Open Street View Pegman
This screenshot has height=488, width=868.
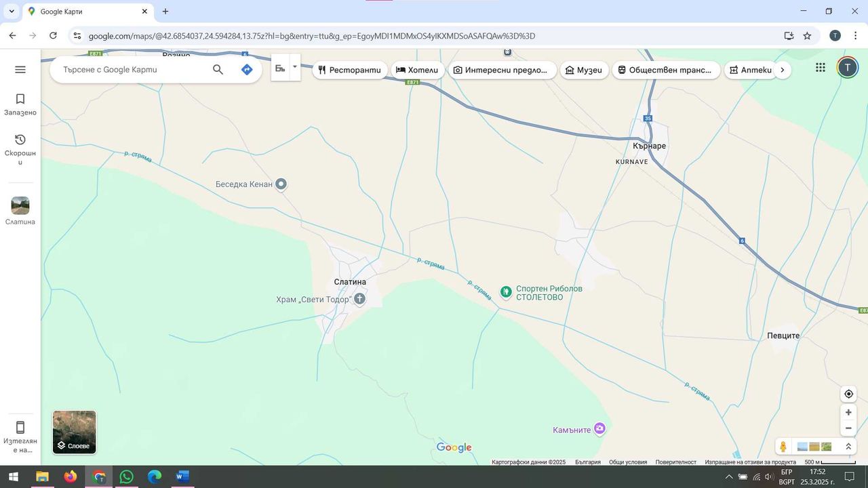click(x=783, y=447)
